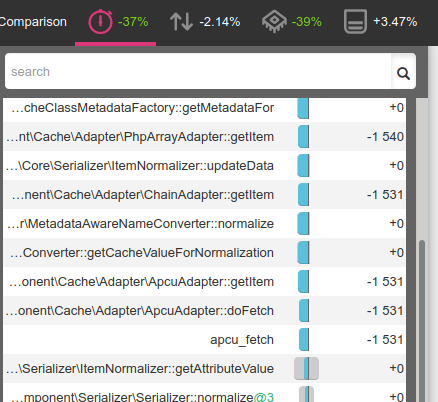Open the memory dimension icon
Viewport: 438px width, 402px height.
click(355, 22)
